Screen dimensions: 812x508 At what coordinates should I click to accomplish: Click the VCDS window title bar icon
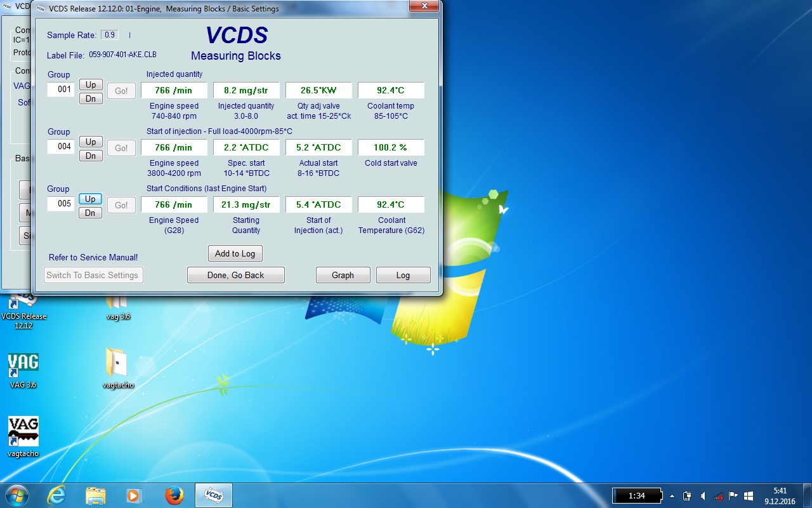click(x=41, y=8)
